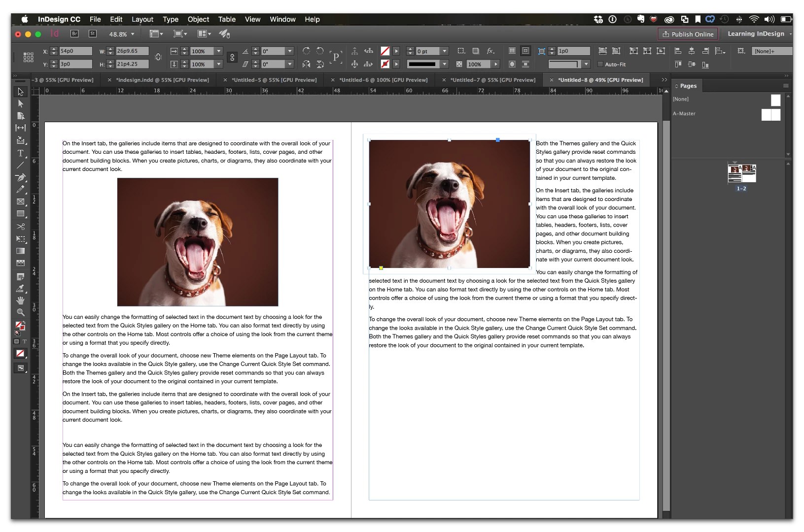804x532 pixels.
Task: Switch to the Untitled-6 document tab
Action: tap(384, 80)
